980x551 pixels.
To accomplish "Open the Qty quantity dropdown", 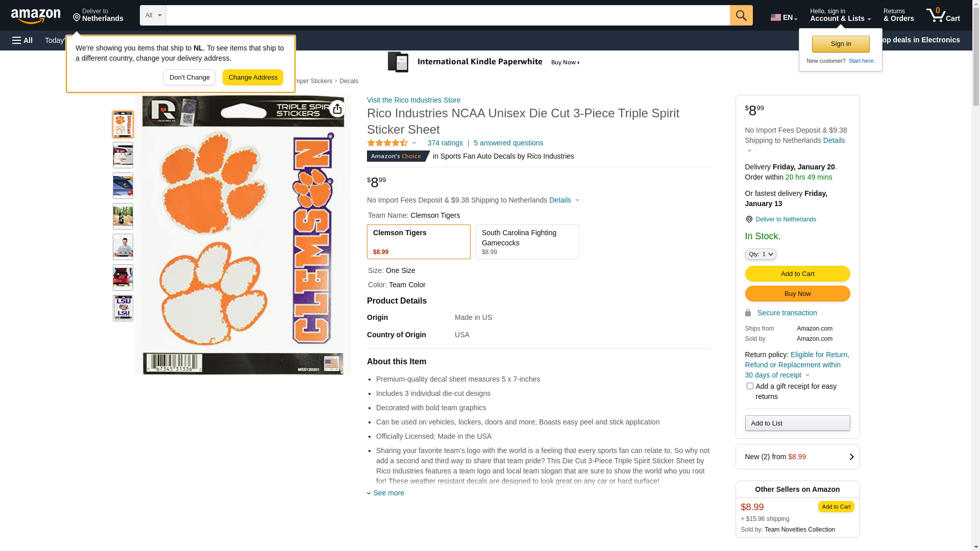I will 760,254.
